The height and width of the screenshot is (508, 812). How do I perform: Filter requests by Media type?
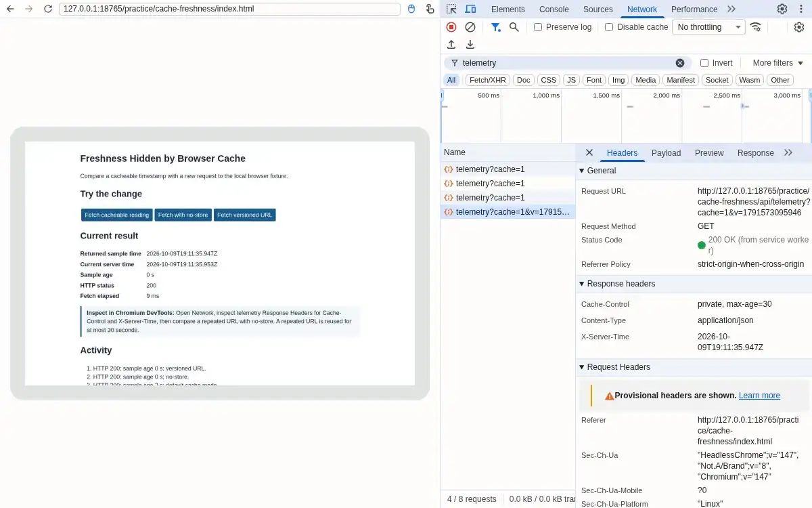coord(646,80)
